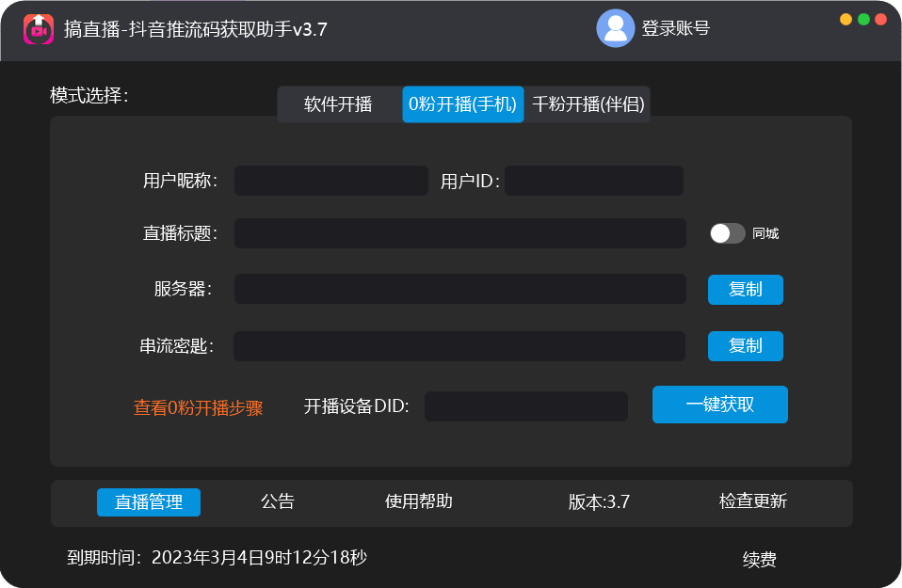Click the 用户ID input field
902x588 pixels.
coord(593,181)
